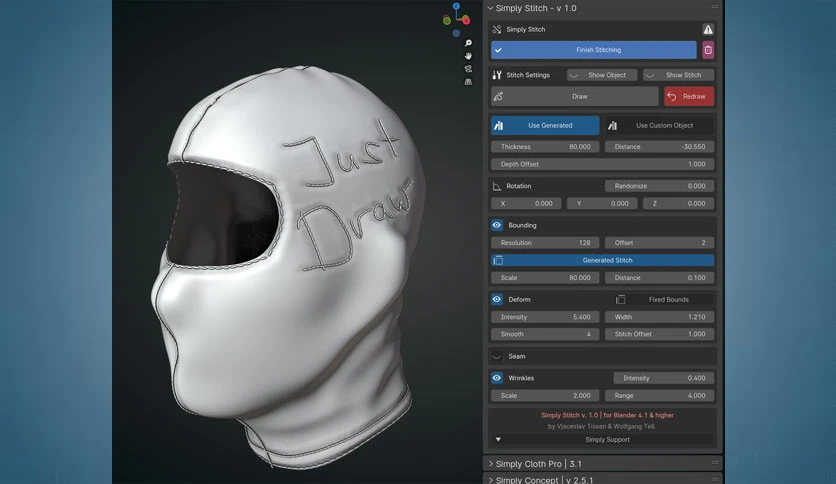Click the Deform Intensity 5.400 field
This screenshot has height=484, width=836.
click(x=545, y=317)
